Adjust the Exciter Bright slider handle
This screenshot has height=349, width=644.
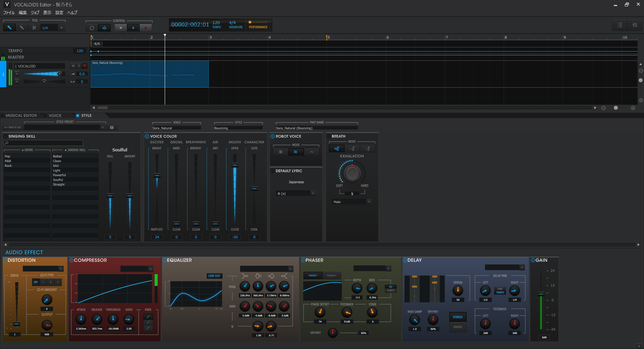[x=157, y=175]
